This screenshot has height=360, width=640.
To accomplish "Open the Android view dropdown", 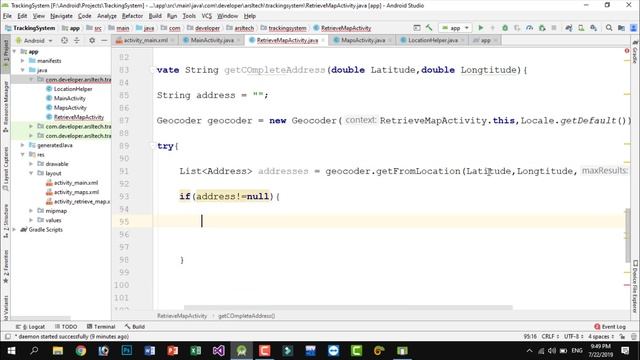I will click(34, 40).
